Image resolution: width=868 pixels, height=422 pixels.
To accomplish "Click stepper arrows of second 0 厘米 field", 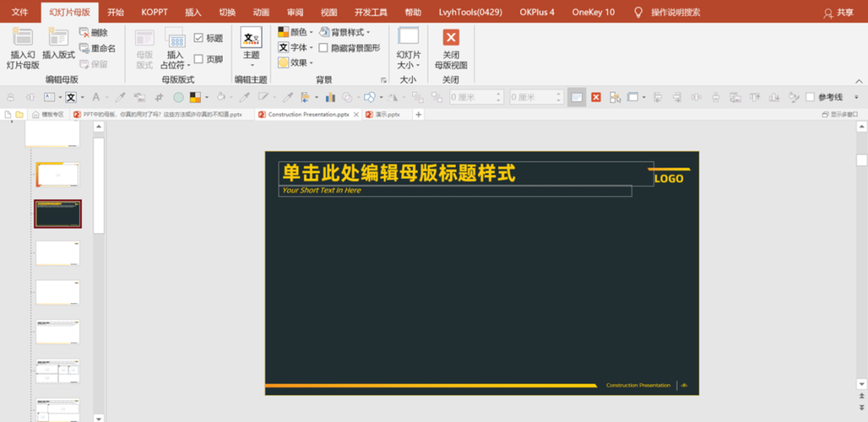I will [559, 97].
